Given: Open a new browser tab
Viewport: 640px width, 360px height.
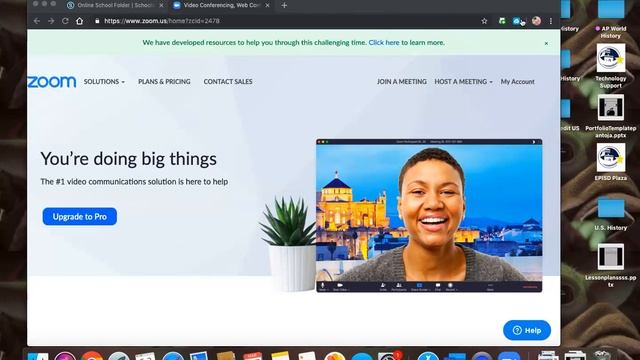Looking at the screenshot, I should pos(284,5).
